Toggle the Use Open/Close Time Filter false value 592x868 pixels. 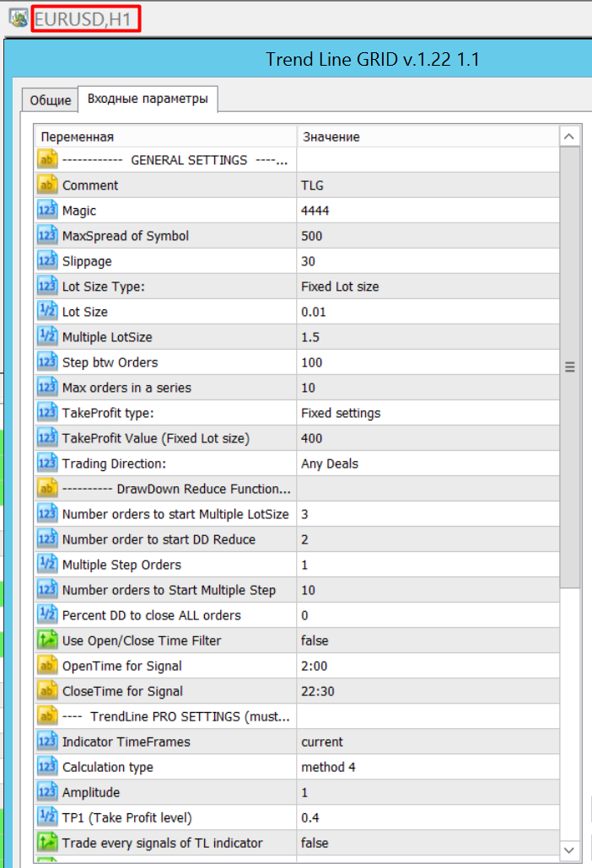tap(428, 640)
